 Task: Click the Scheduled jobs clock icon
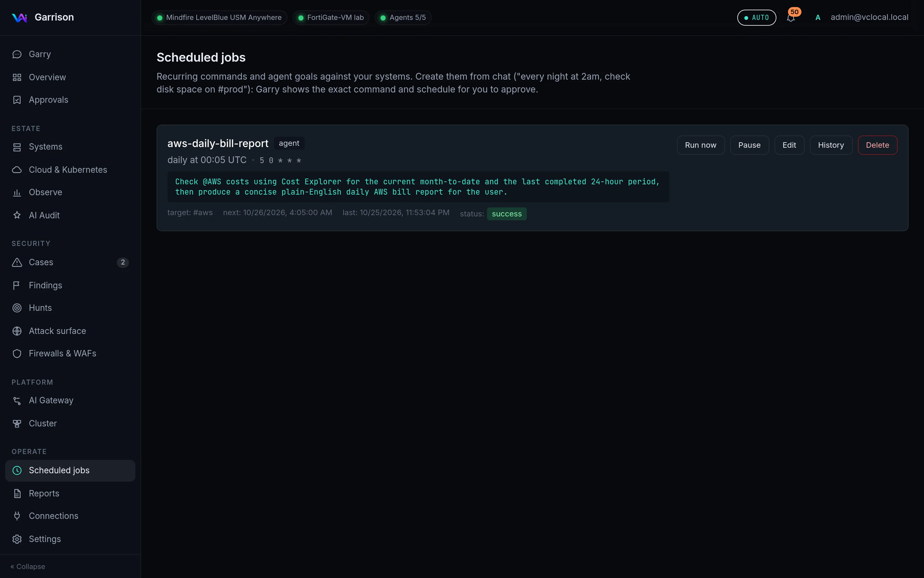pos(17,470)
